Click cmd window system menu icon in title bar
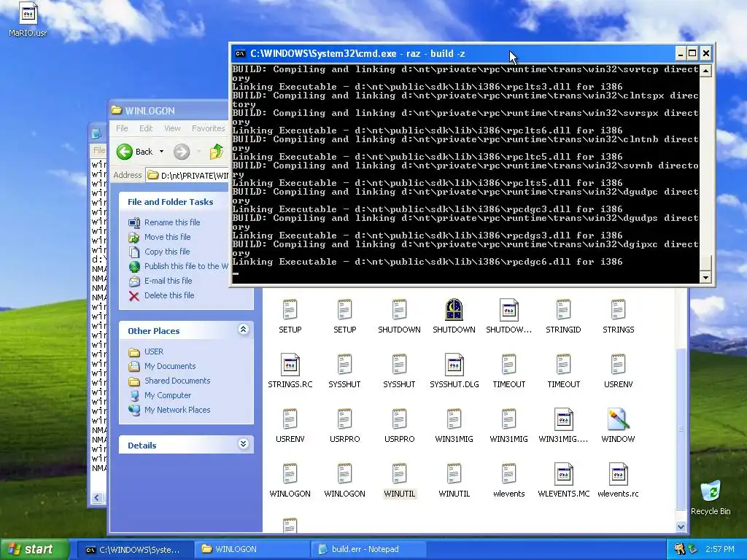 coord(241,53)
